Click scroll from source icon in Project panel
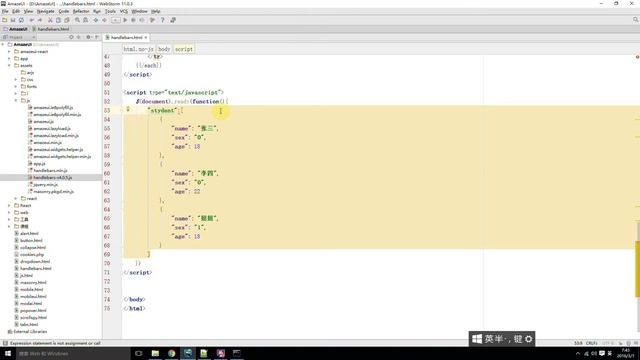Screen dimensions: 640x360 coord(71,37)
